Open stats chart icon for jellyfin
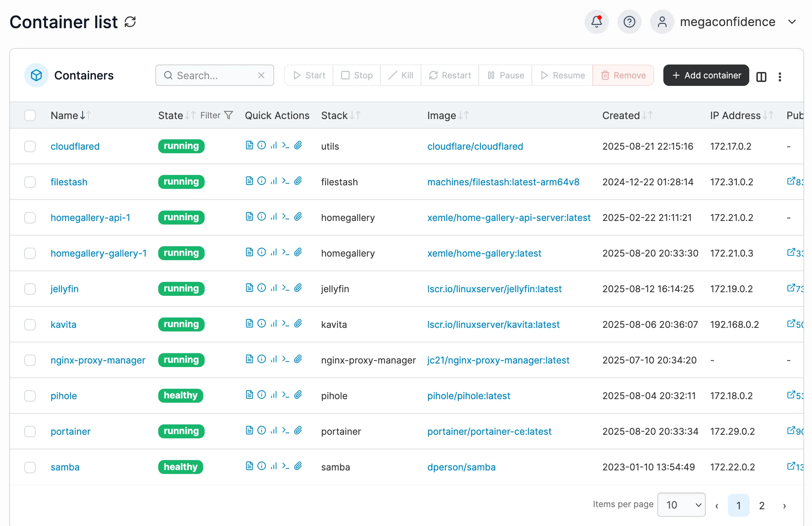812x526 pixels. point(274,288)
